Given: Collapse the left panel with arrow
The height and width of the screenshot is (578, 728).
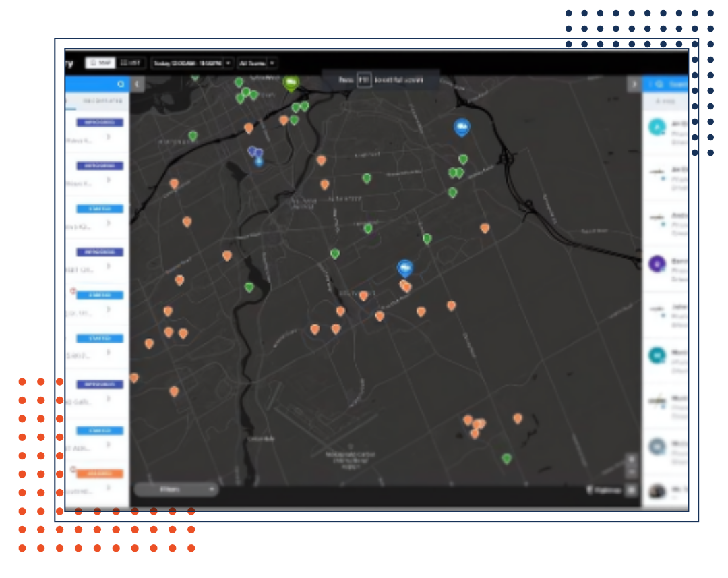Looking at the screenshot, I should pos(138,84).
